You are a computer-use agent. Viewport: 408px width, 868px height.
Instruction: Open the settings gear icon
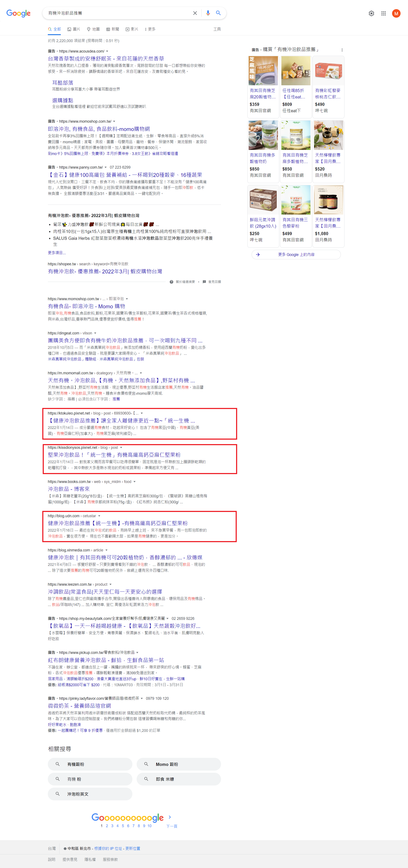pyautogui.click(x=371, y=13)
